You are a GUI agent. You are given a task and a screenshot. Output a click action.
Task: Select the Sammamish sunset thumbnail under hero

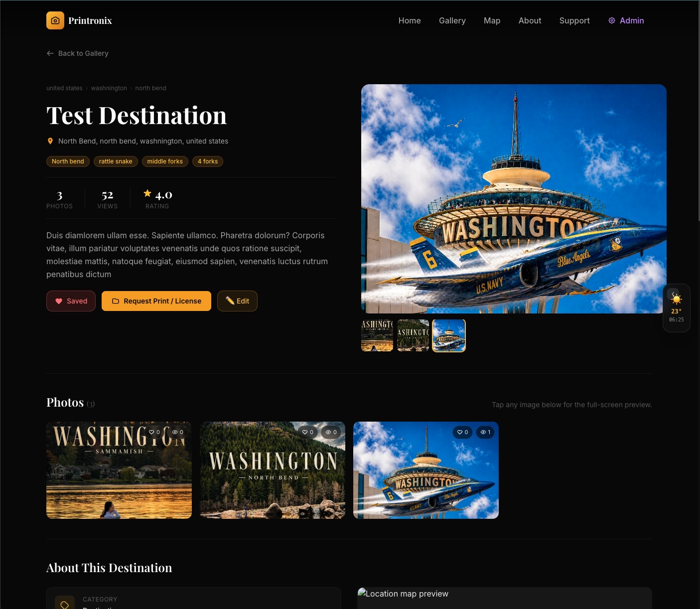coord(377,335)
